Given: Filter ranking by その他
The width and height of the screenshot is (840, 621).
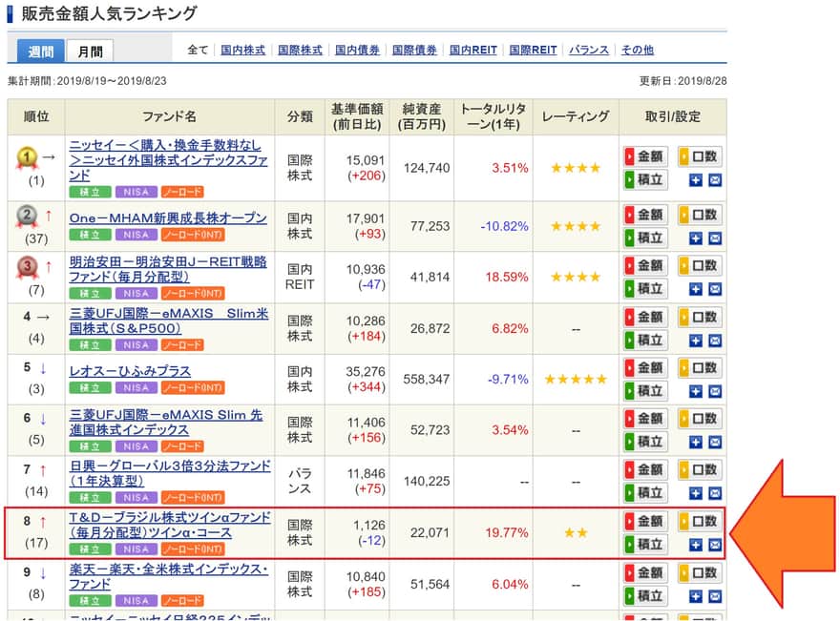Looking at the screenshot, I should click(638, 50).
